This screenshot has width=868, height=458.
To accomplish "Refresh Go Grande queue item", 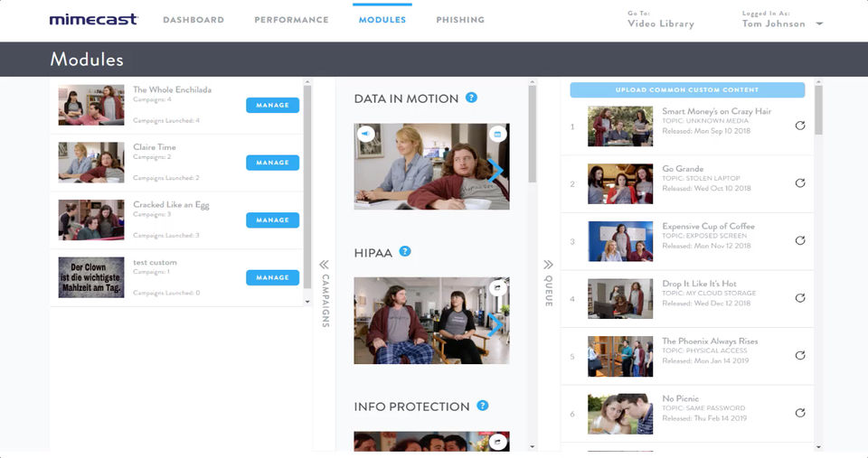I will pos(800,183).
